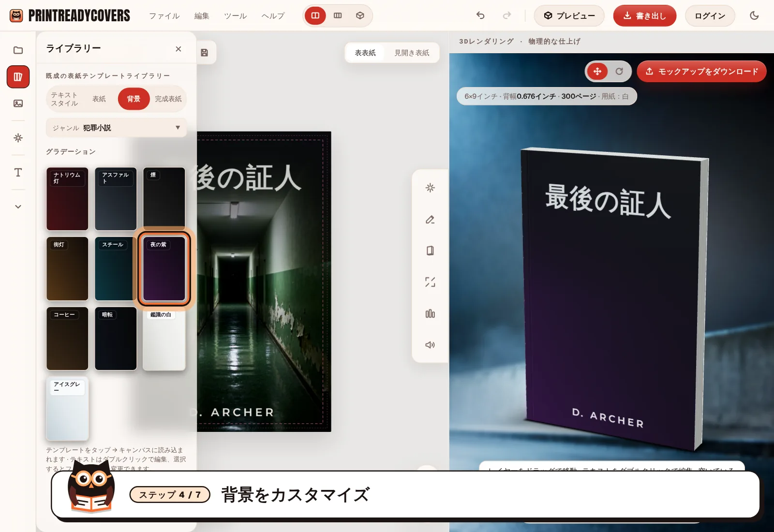Enable the move mode in 3D viewer

pos(597,71)
